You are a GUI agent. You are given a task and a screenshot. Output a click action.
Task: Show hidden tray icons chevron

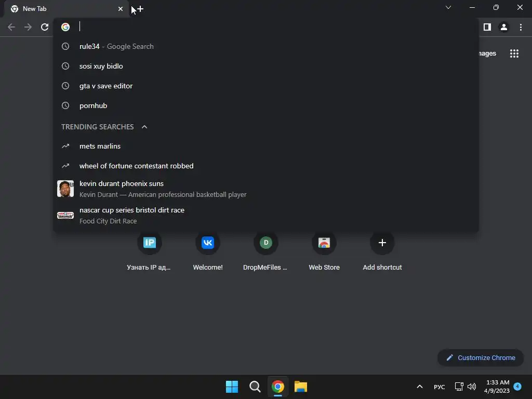(420, 387)
